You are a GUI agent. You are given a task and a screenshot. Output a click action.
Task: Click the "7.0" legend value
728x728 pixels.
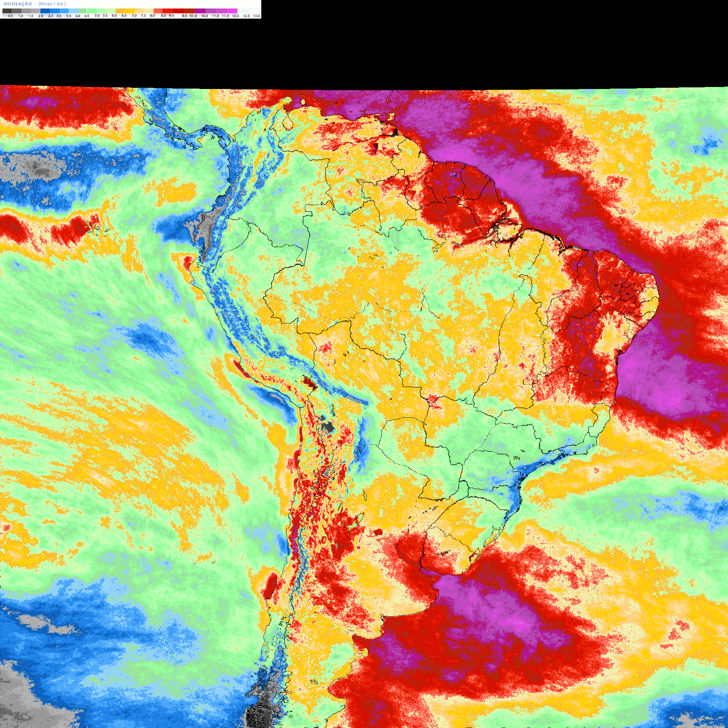(134, 15)
